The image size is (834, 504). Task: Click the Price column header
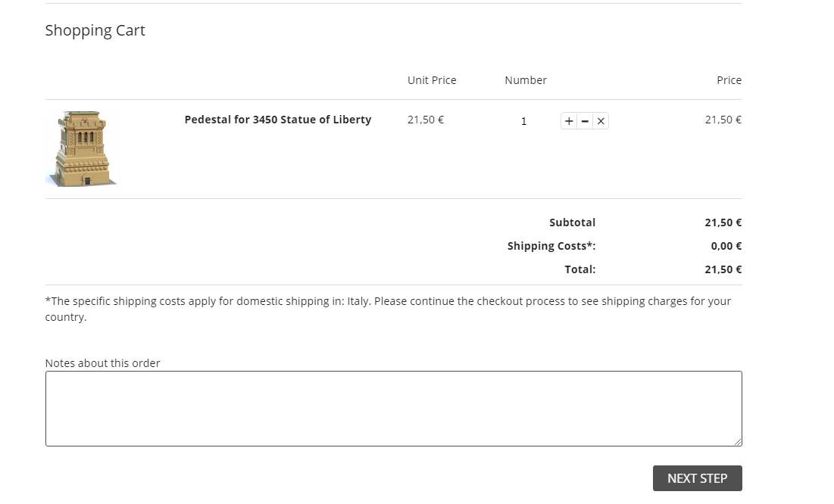click(x=729, y=80)
